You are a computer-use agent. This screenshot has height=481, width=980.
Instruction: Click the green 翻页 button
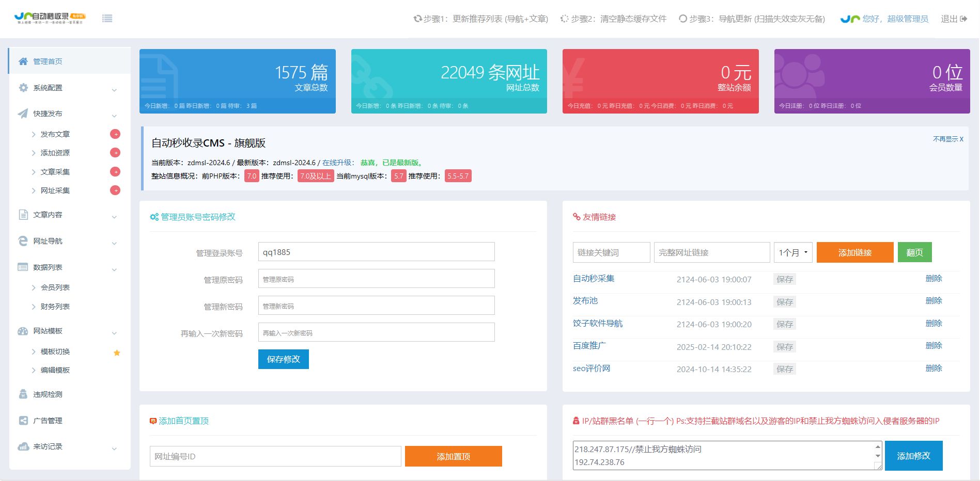[914, 252]
